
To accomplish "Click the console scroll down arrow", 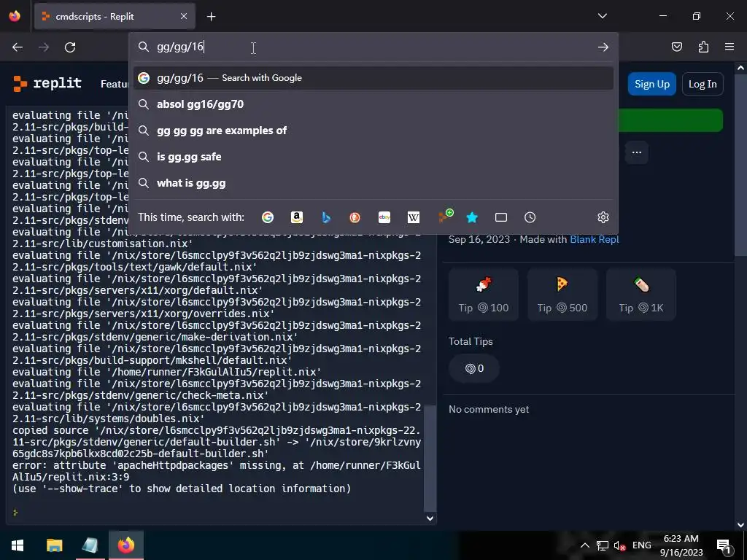I will (x=430, y=518).
